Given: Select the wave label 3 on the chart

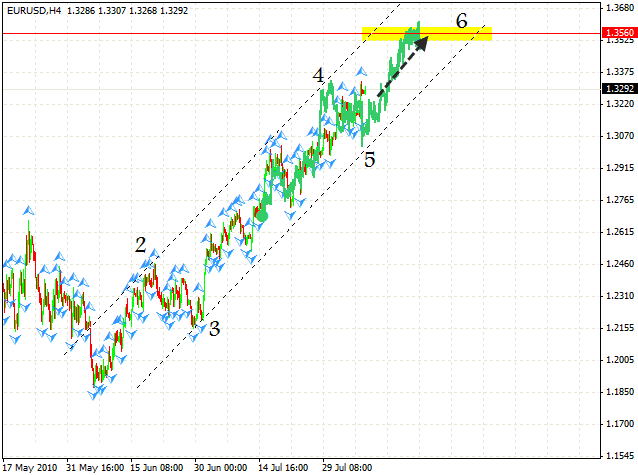Looking at the screenshot, I should pos(214,328).
